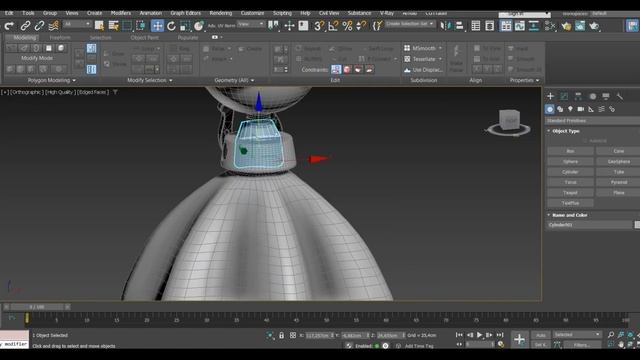The width and height of the screenshot is (640, 360).
Task: Open Create Selection Set dropdown
Action: 409,24
